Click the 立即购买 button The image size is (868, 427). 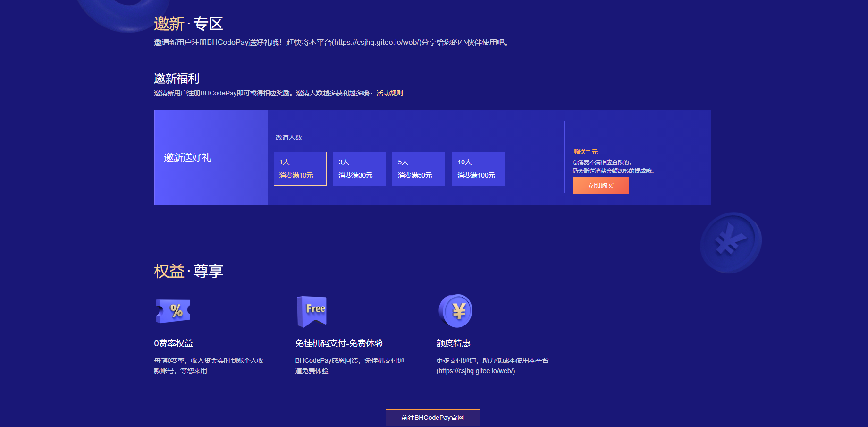[x=600, y=186]
